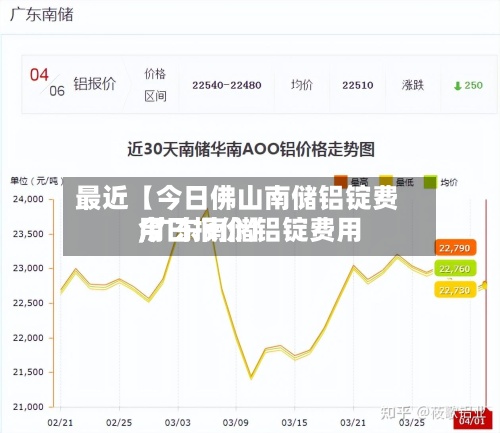Click the 22,000 y-axis label
The image size is (500, 433).
click(28, 338)
